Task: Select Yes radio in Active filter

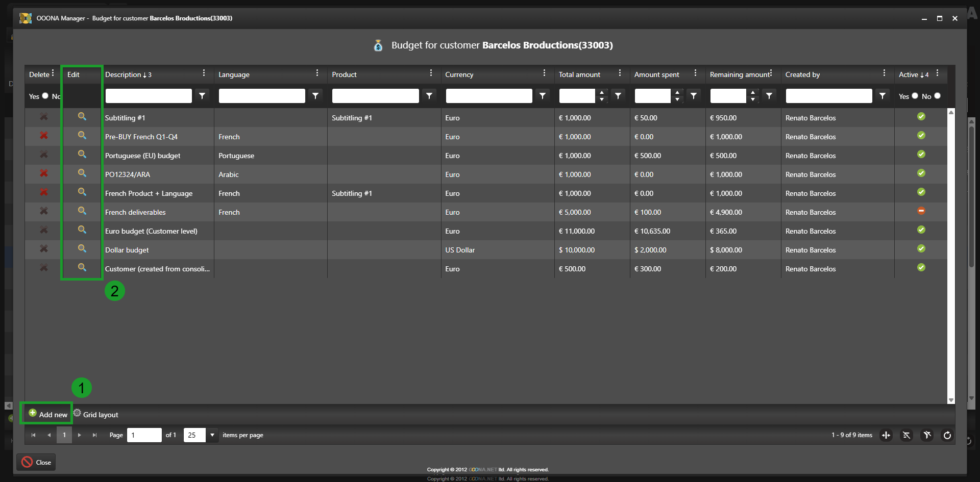Action: (x=915, y=96)
